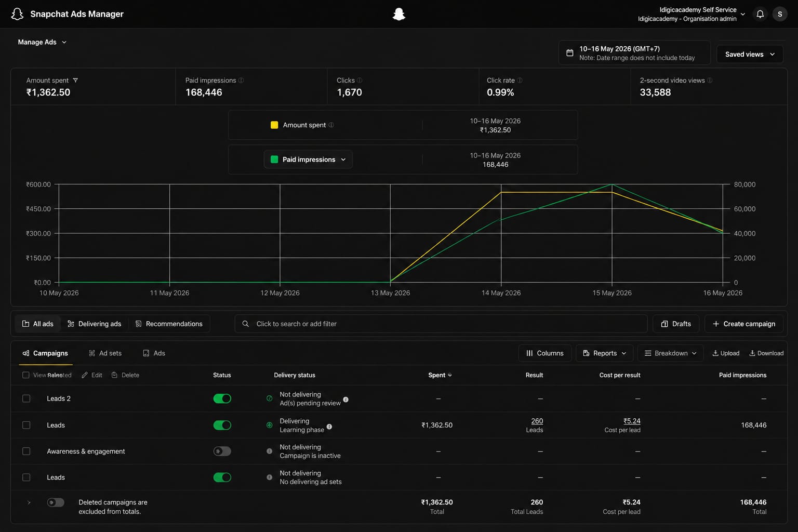The width and height of the screenshot is (798, 532).
Task: Click the Leads 2 campaign name
Action: (x=59, y=398)
